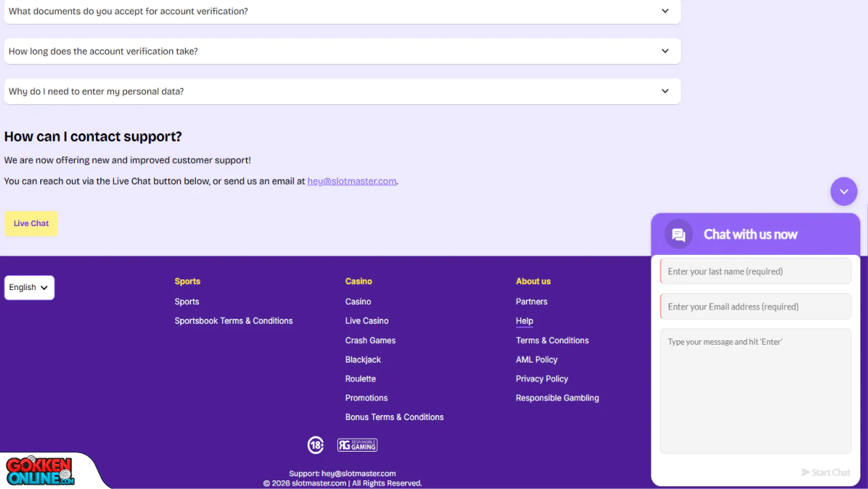Go to Sportsbook Terms & Conditions
The image size is (868, 489).
[x=233, y=321]
